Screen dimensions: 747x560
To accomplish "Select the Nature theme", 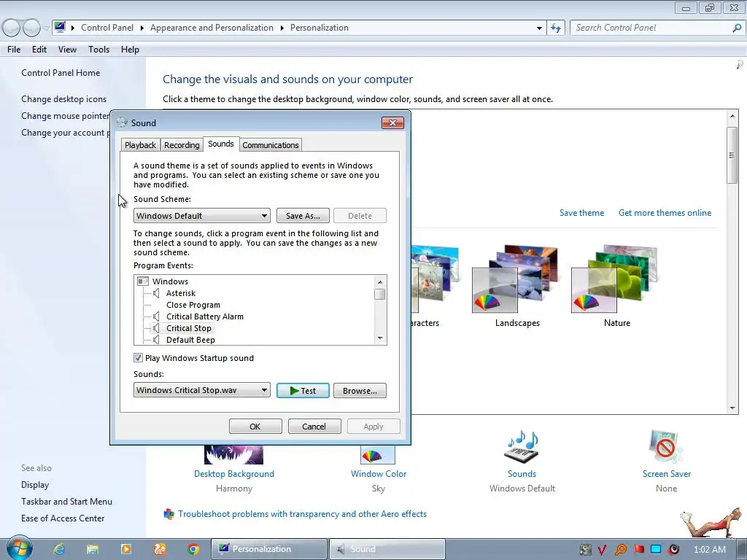I will [x=616, y=286].
